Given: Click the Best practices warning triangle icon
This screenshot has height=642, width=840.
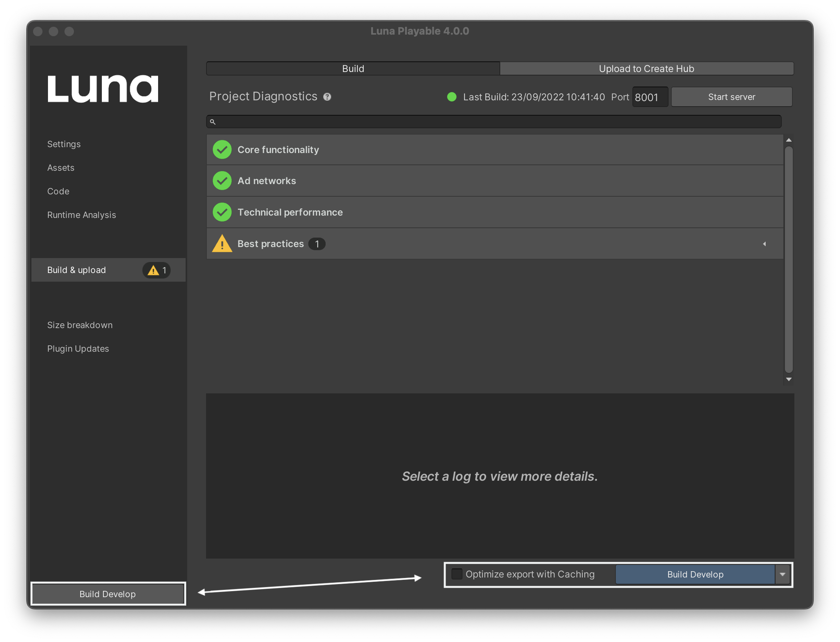Looking at the screenshot, I should 222,244.
